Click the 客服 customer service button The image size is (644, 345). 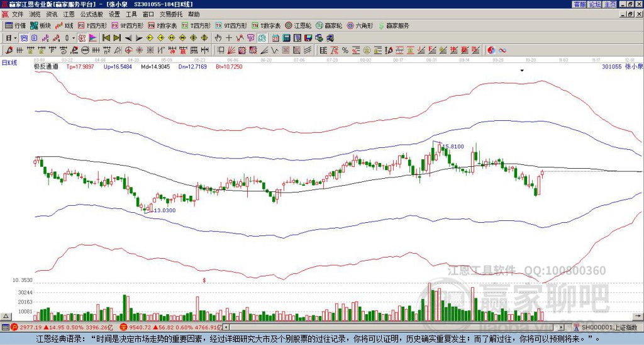[x=580, y=4]
